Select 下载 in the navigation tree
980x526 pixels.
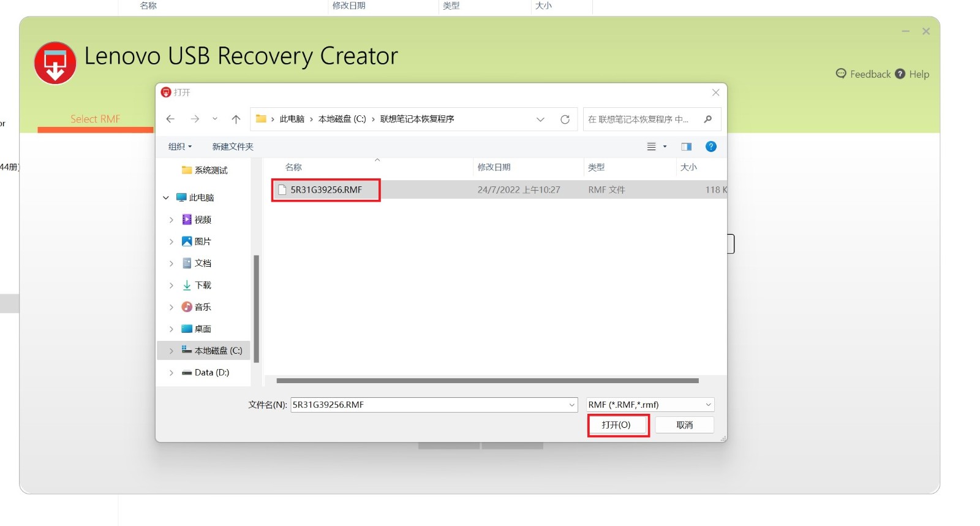point(202,285)
